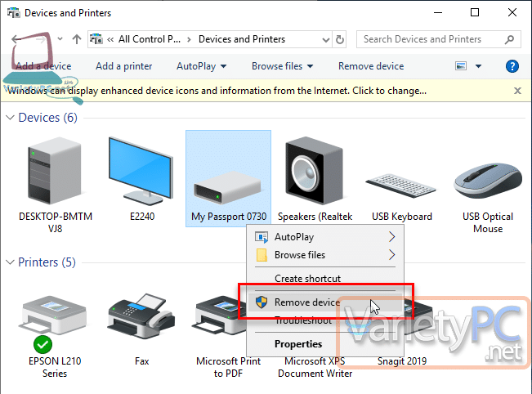Collapse the Printers (5) group
This screenshot has width=532, height=394.
tap(10, 262)
